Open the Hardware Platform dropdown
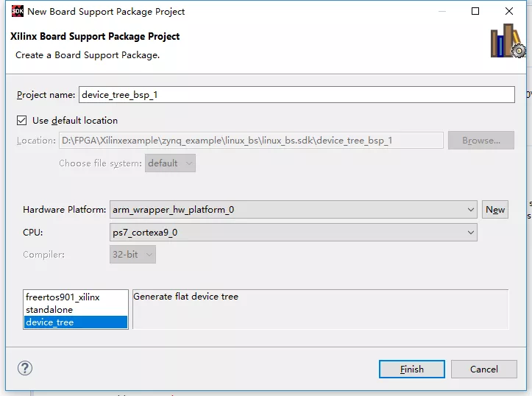 pyautogui.click(x=294, y=210)
